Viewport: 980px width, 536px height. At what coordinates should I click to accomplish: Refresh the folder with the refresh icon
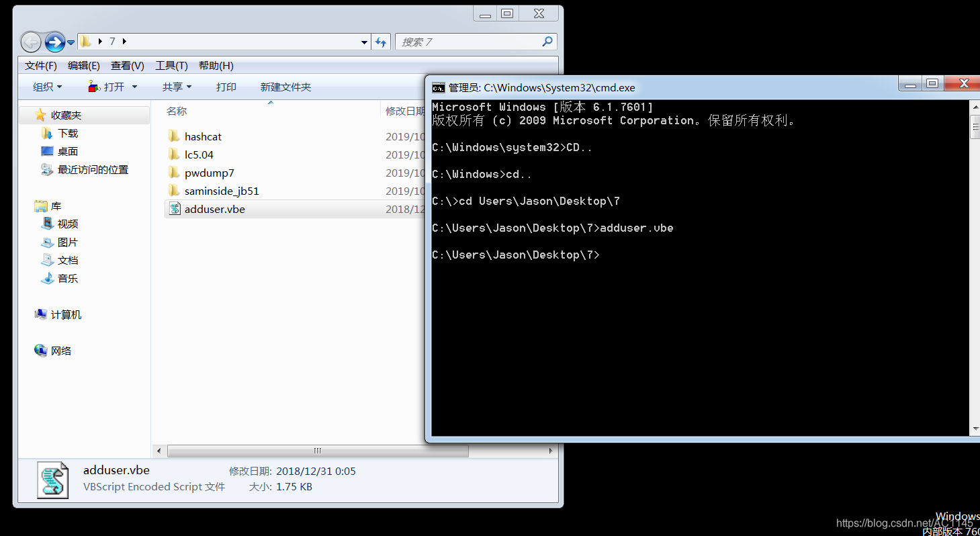pyautogui.click(x=381, y=42)
